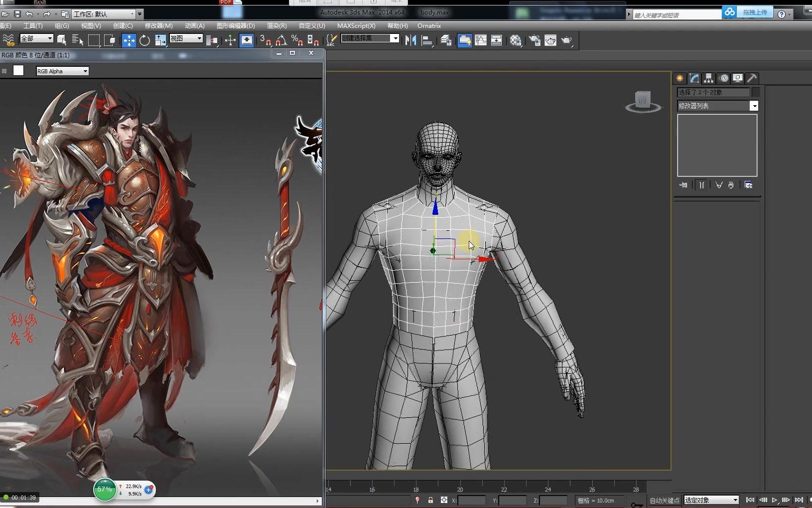Click Render Production teapot icon
Viewport: 812px width, 508px height.
pos(566,40)
